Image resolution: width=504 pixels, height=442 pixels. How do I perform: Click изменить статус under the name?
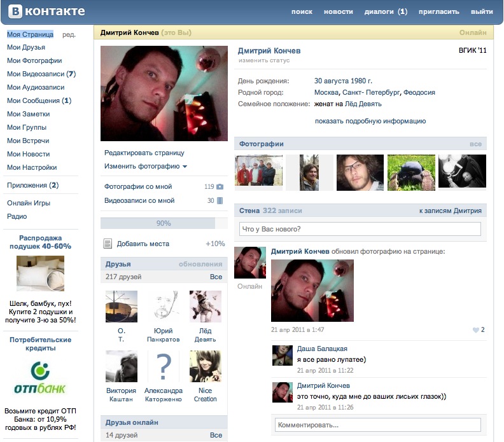coord(264,60)
